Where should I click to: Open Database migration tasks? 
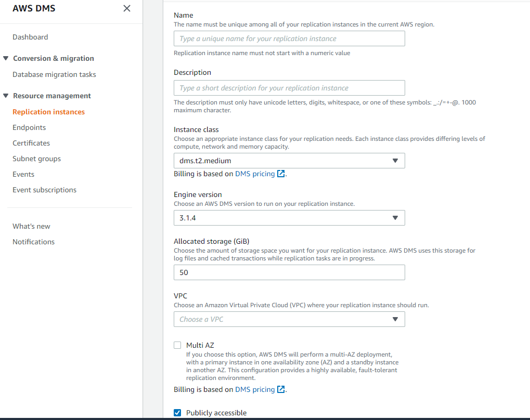(55, 74)
